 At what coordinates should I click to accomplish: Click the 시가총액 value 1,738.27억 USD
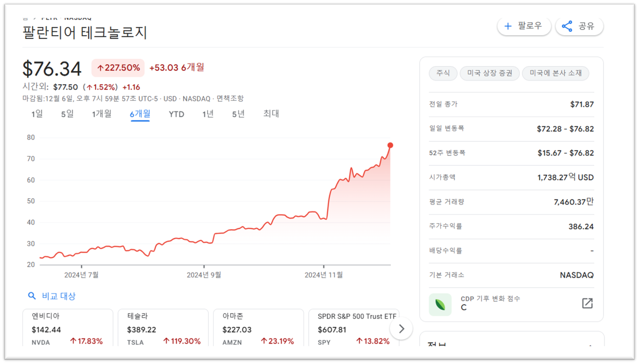(565, 177)
